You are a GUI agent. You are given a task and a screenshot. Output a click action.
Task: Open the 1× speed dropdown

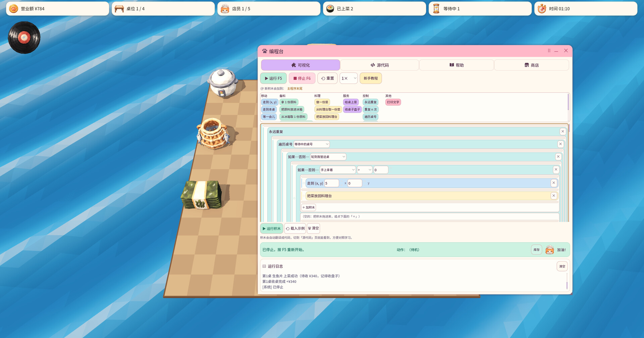pos(348,78)
